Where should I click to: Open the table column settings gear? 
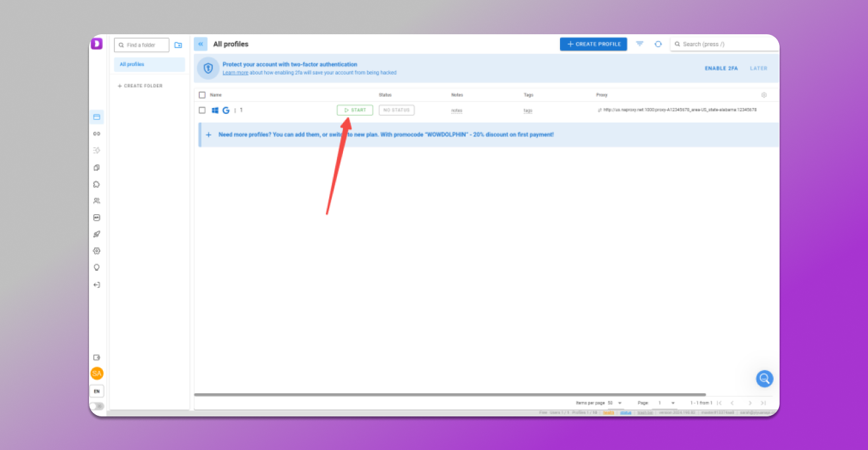[x=764, y=95]
